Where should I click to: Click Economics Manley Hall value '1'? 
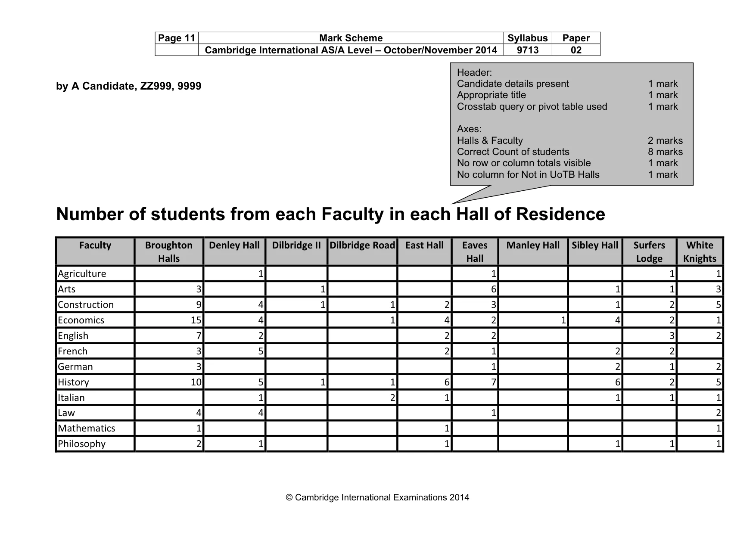pyautogui.click(x=563, y=320)
